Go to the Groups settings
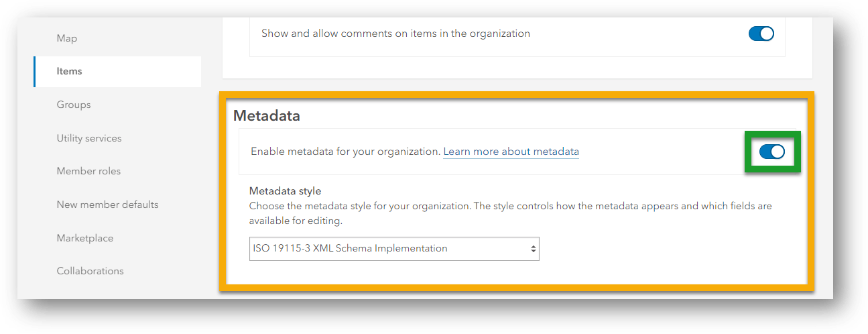This screenshot has height=334, width=868. click(x=74, y=105)
